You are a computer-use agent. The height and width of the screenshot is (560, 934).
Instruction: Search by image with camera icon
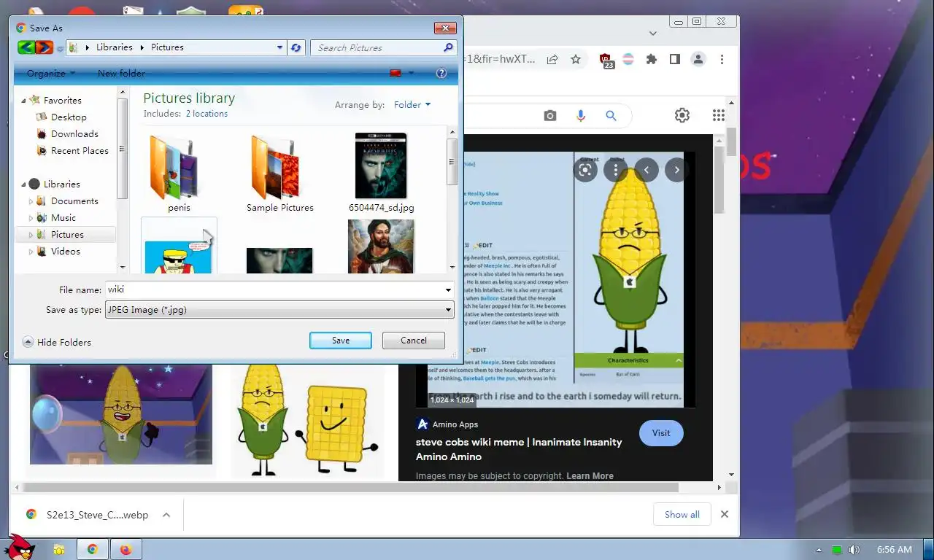550,115
